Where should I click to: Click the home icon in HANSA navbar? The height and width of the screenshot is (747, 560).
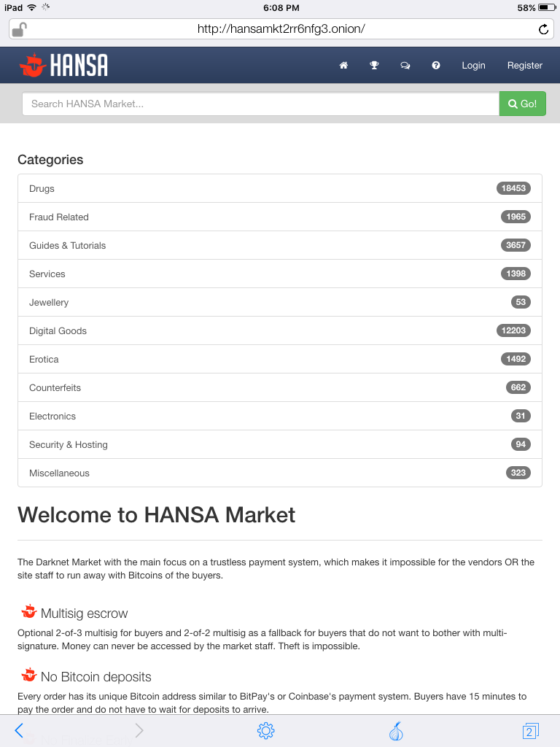343,65
